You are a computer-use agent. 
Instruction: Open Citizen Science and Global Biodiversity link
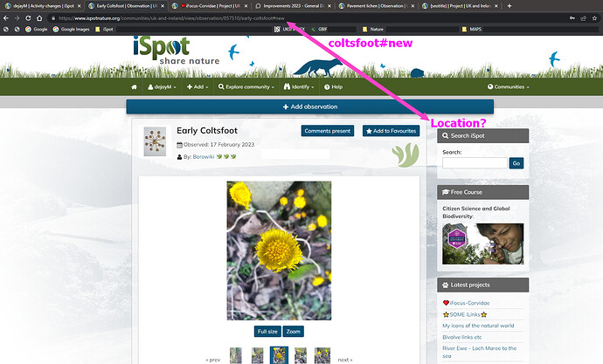coord(476,212)
